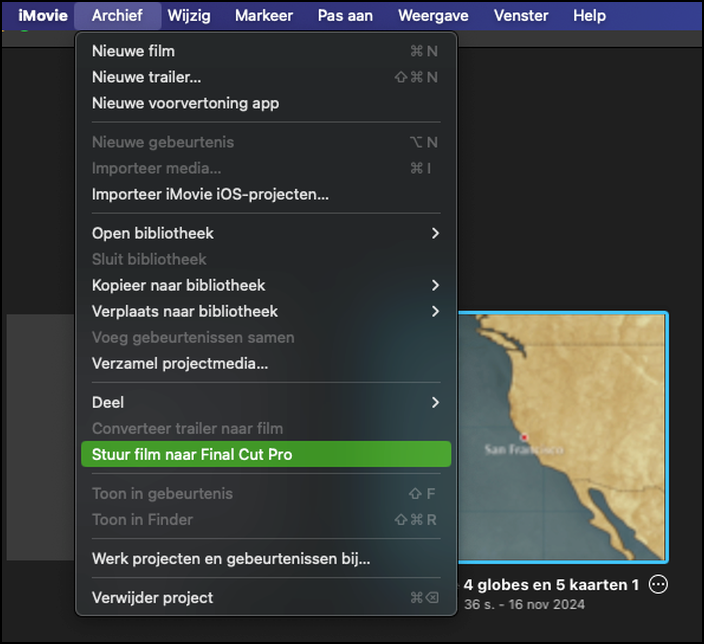Click disabled Converteer trailer naar film item

coord(266,429)
